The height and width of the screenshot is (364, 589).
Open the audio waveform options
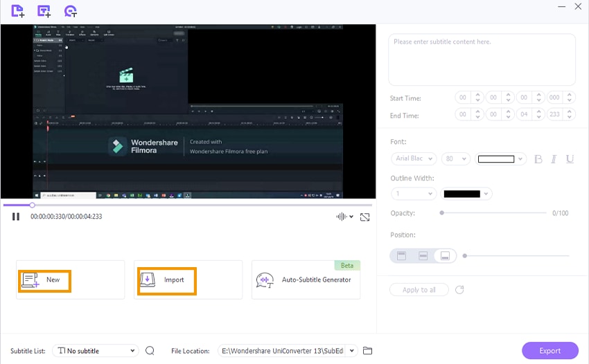(x=344, y=217)
